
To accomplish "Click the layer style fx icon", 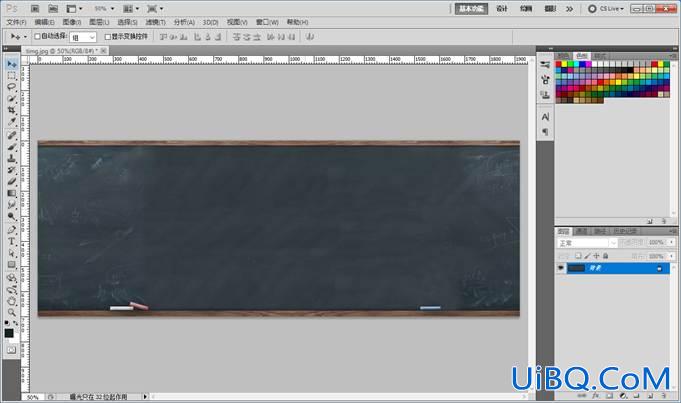I will click(596, 396).
